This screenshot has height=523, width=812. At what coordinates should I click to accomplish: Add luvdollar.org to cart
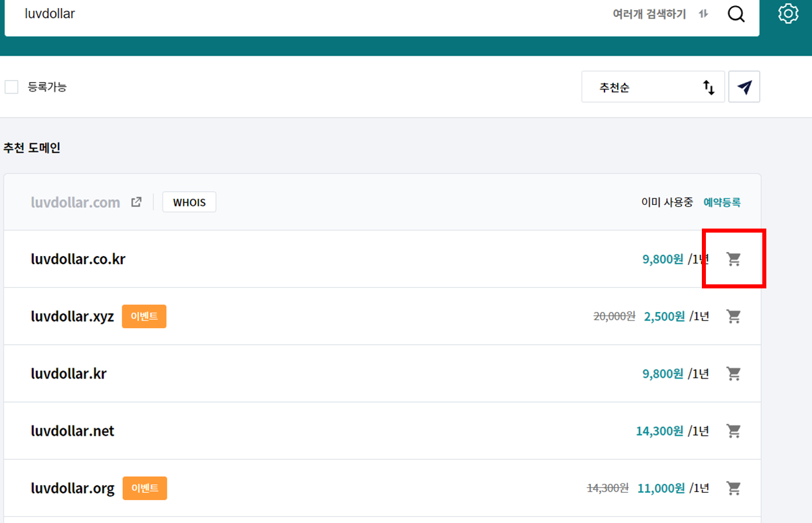click(734, 488)
